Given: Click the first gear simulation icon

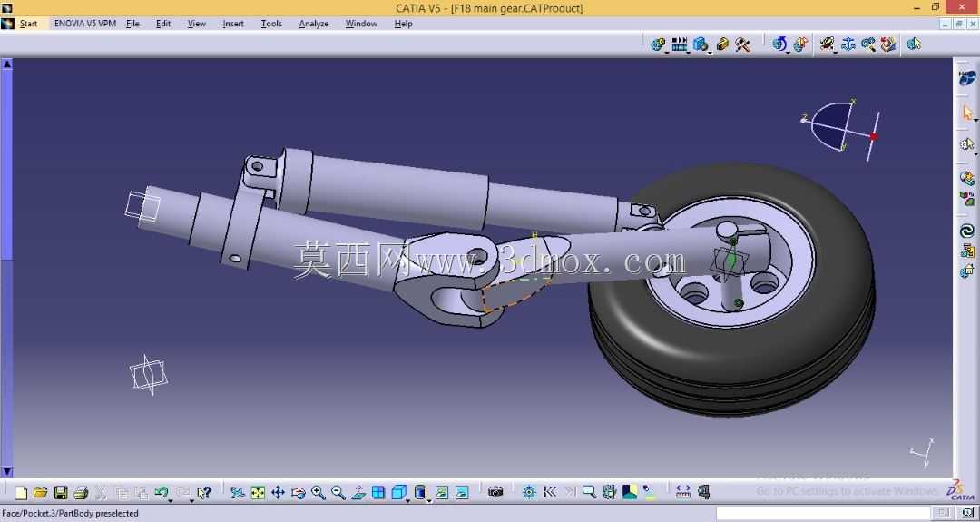Looking at the screenshot, I should coord(658,44).
